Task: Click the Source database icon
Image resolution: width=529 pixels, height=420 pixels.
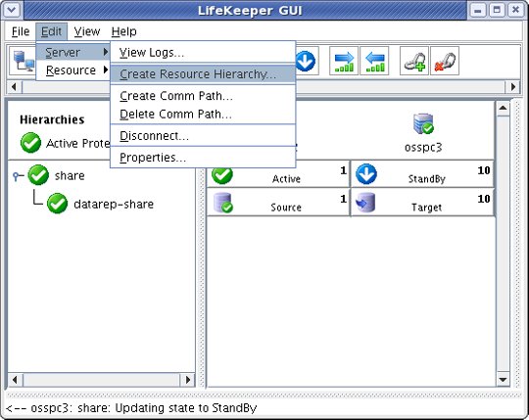Action: coord(223,203)
